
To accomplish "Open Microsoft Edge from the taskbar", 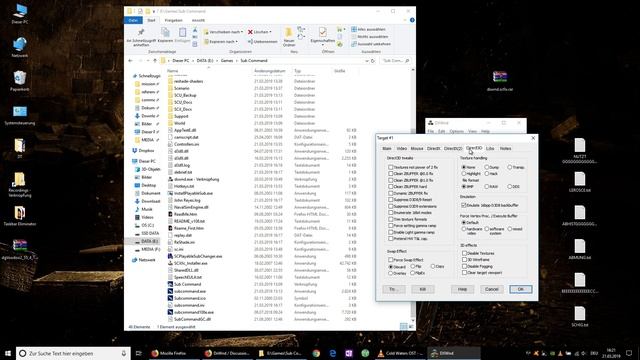I will click(333, 353).
